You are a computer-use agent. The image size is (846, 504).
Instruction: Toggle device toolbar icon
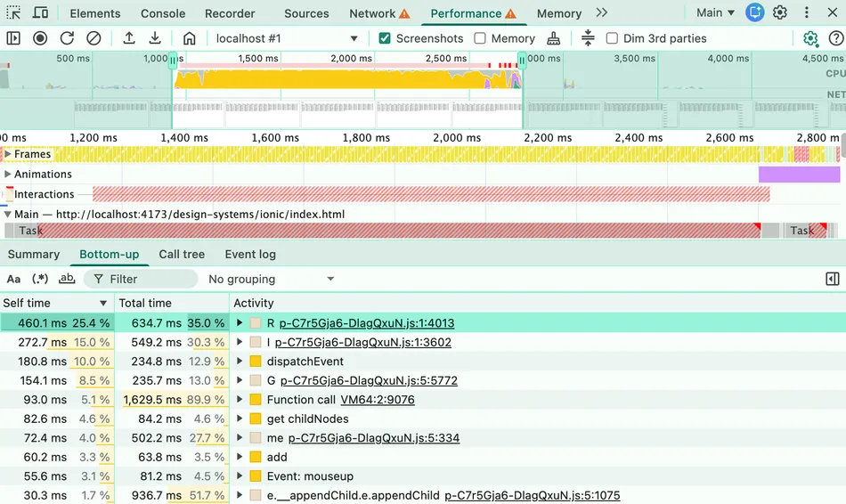(40, 13)
